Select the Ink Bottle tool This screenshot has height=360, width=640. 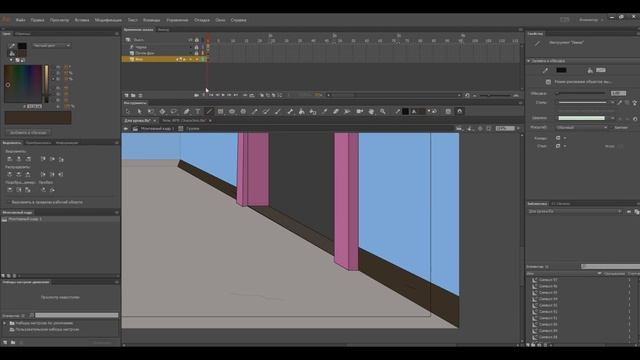313,111
